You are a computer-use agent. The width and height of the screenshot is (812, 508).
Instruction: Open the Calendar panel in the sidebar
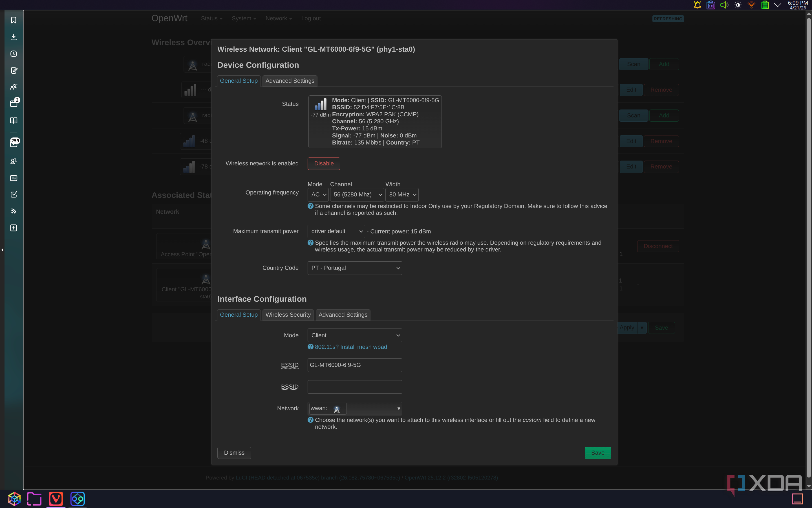pos(14,178)
